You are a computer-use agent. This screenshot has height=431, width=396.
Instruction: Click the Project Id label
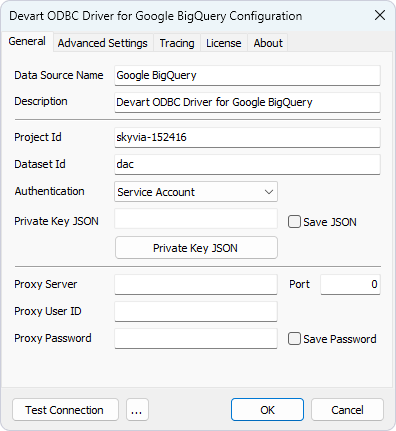38,137
